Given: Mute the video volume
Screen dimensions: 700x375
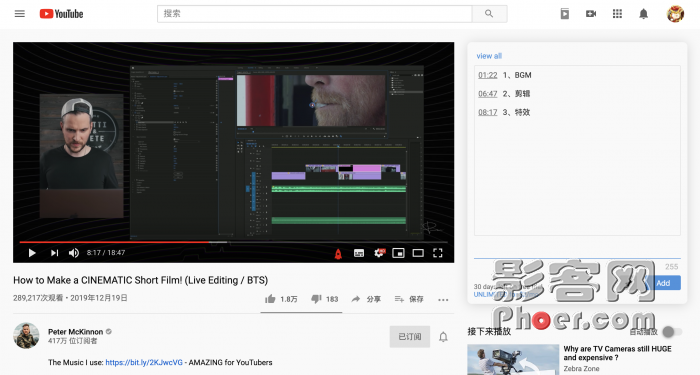Looking at the screenshot, I should (x=74, y=253).
